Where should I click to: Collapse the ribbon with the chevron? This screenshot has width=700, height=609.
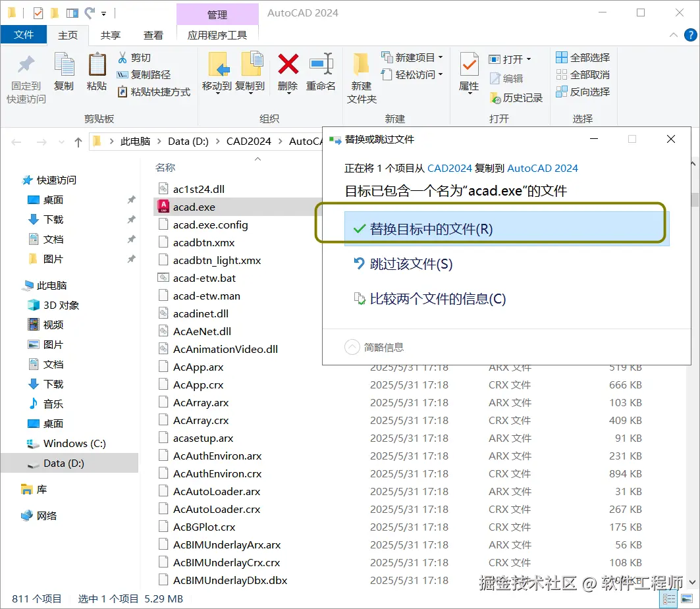coord(673,35)
